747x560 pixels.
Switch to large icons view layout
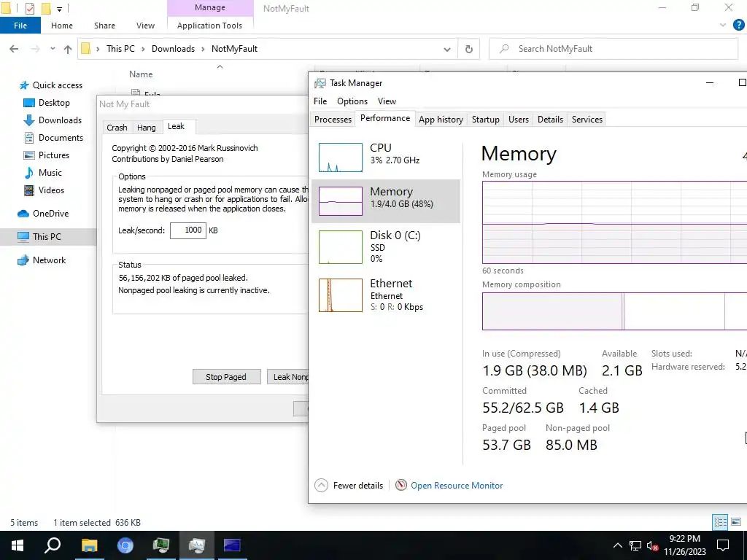click(736, 522)
